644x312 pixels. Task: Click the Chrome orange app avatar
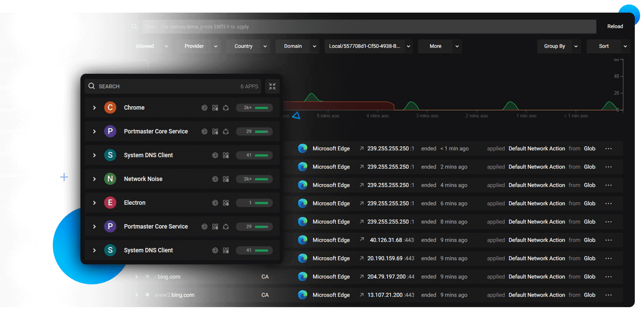[110, 108]
